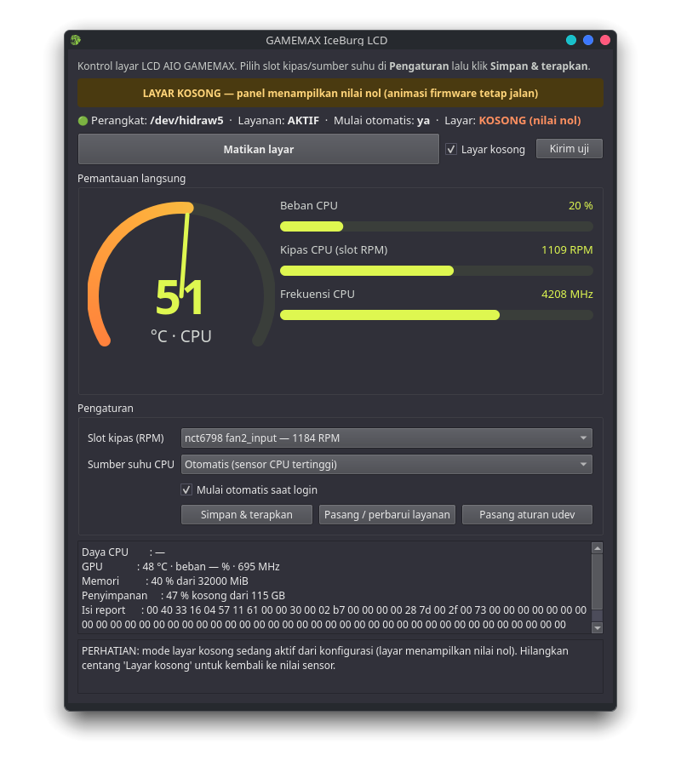Click the Matikan layar button
Screen dimensions: 681x784
click(x=259, y=149)
